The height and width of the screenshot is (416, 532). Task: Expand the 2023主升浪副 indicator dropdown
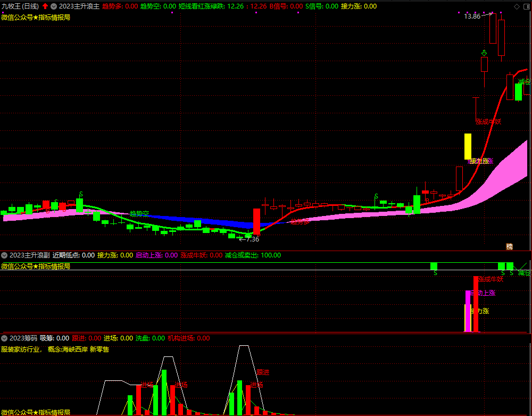click(x=4, y=255)
